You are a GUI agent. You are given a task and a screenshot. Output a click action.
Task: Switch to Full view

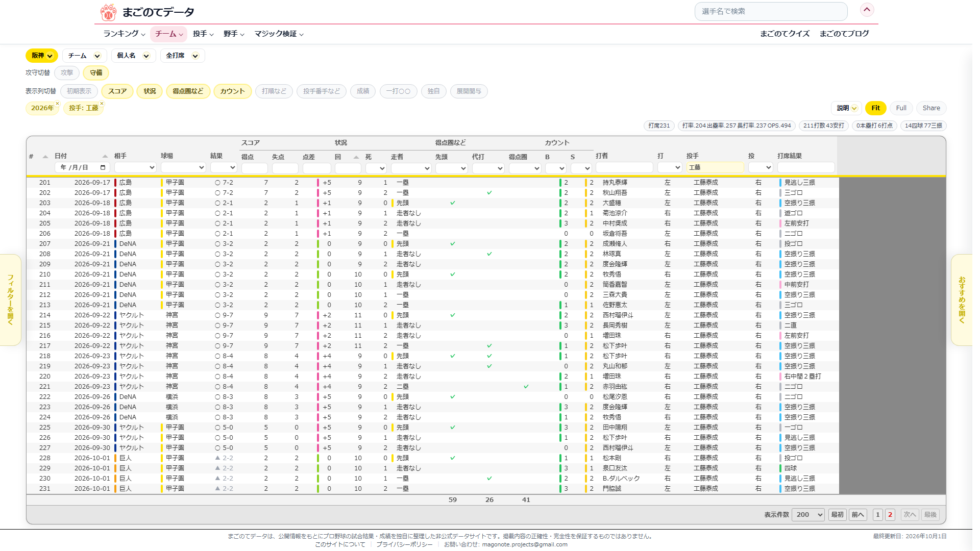(x=901, y=108)
